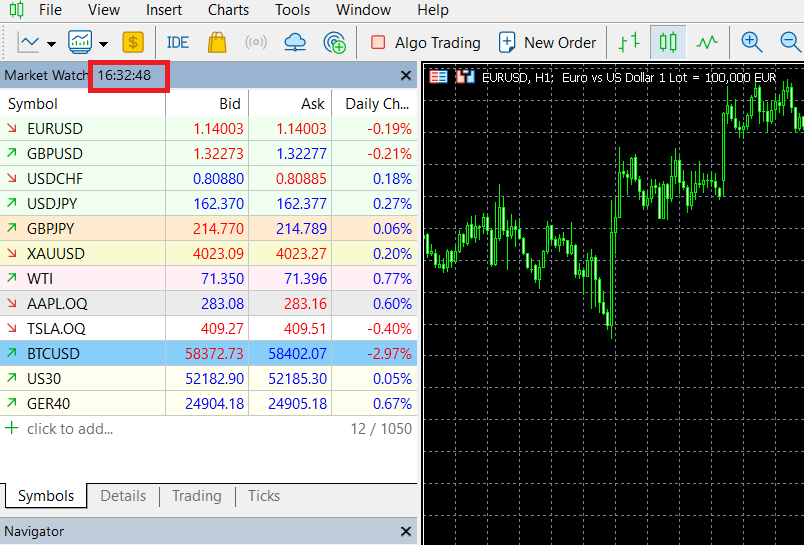This screenshot has height=545, width=804.
Task: Switch to the Symbols tab
Action: 46,496
